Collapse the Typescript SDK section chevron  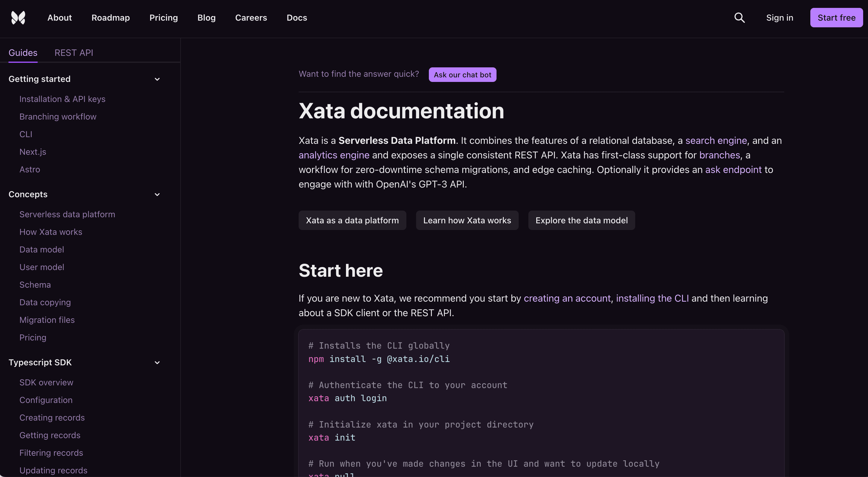tap(157, 363)
